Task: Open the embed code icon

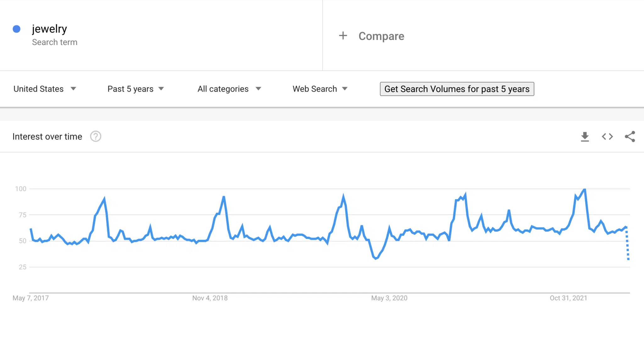Action: click(x=607, y=137)
